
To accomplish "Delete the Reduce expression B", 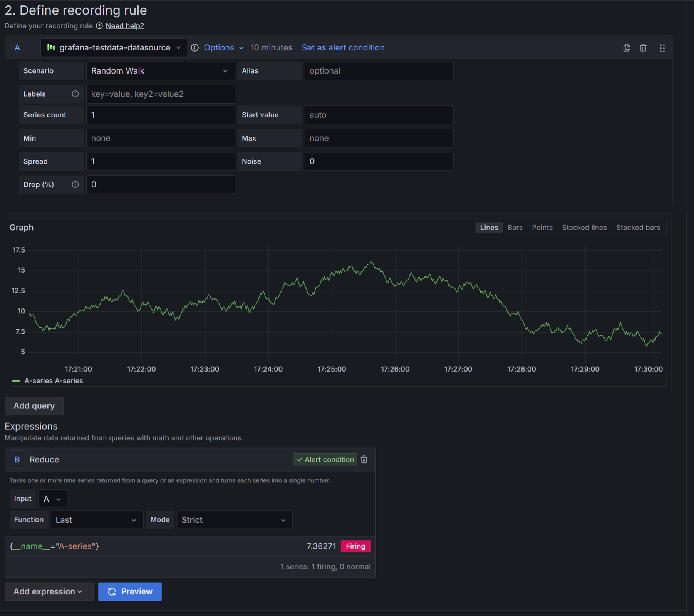I will 364,459.
